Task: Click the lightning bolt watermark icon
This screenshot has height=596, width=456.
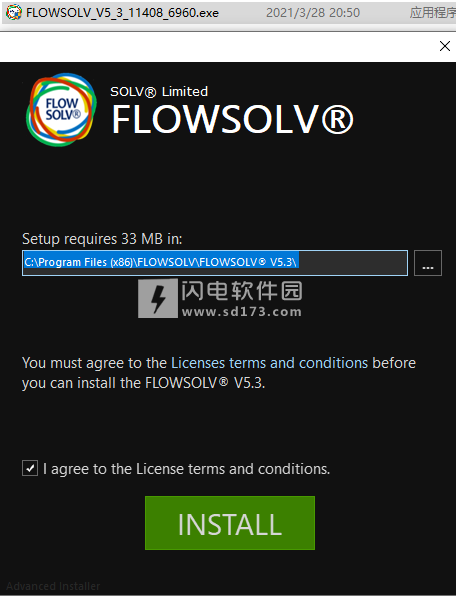Action: pos(158,298)
